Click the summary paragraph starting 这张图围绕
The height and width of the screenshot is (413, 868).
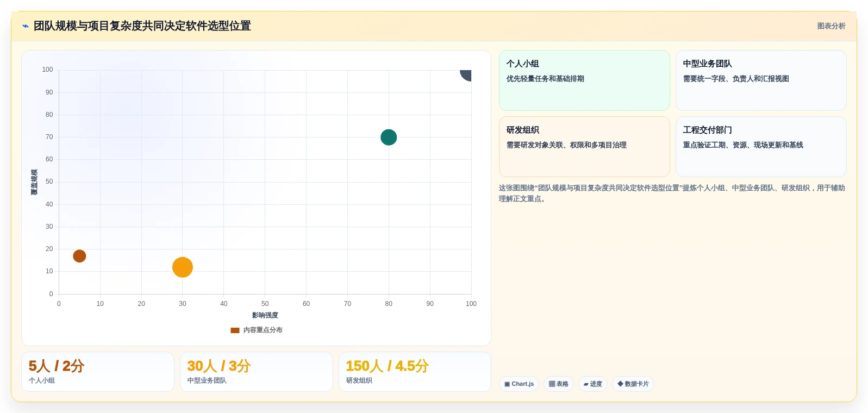[x=672, y=193]
